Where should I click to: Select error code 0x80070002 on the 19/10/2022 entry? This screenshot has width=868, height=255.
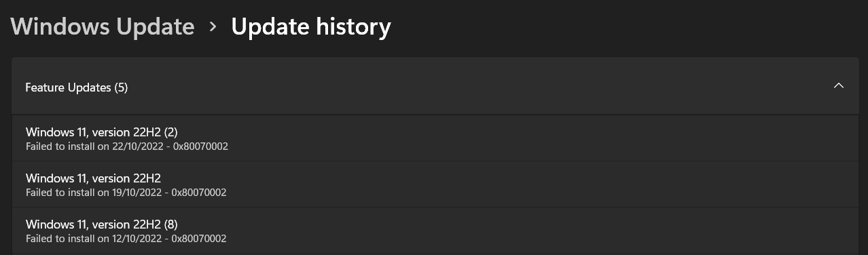(x=199, y=193)
